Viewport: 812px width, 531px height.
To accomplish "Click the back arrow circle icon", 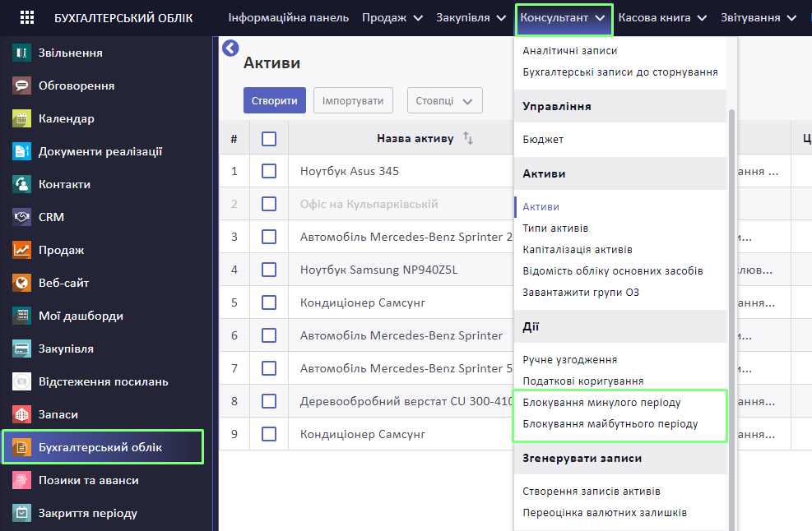I will tap(230, 48).
